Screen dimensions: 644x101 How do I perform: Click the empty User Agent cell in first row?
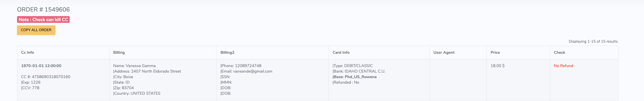pyautogui.click(x=458, y=79)
